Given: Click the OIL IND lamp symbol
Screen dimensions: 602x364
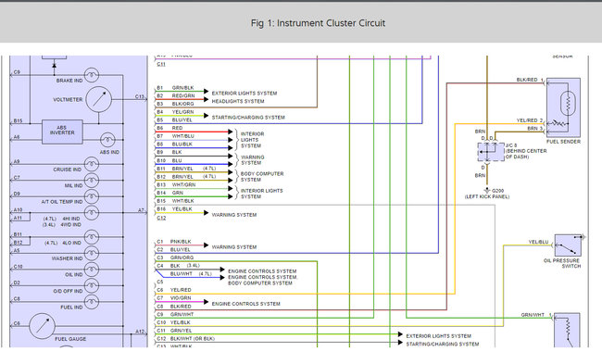Looking at the screenshot, I should pyautogui.click(x=92, y=270).
